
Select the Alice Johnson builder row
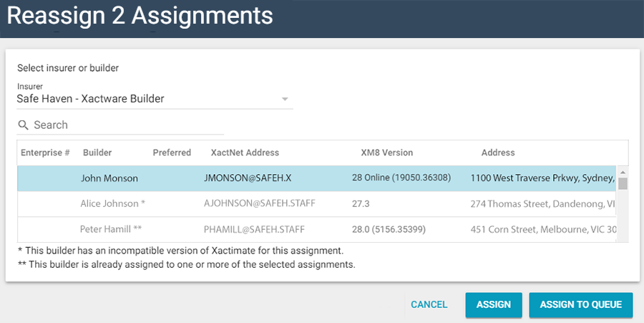click(x=113, y=203)
